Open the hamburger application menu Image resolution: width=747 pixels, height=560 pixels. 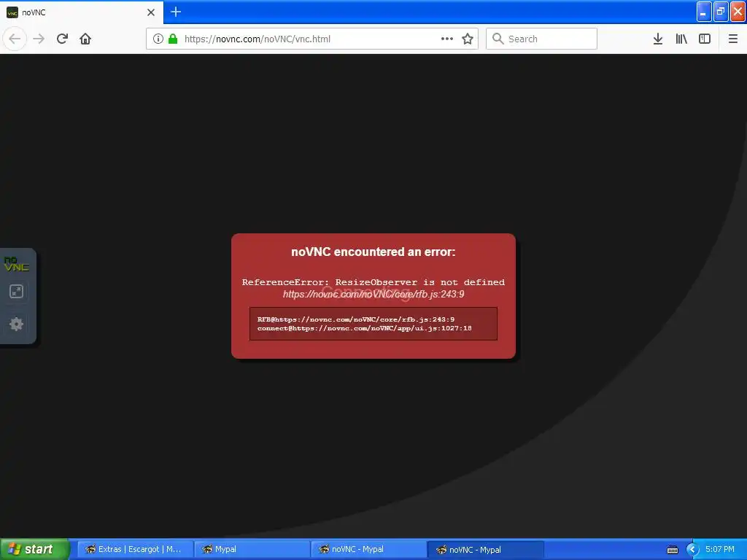[733, 39]
